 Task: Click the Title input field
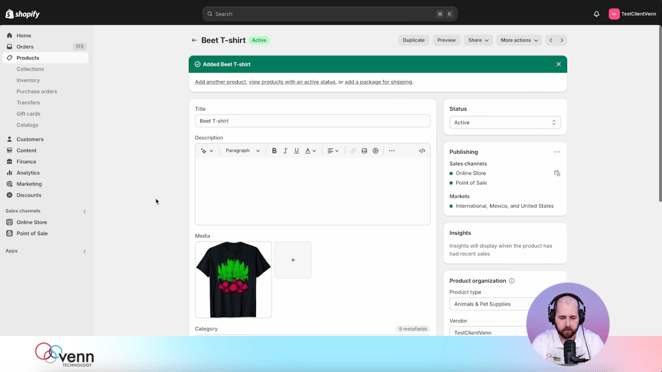[x=312, y=121]
